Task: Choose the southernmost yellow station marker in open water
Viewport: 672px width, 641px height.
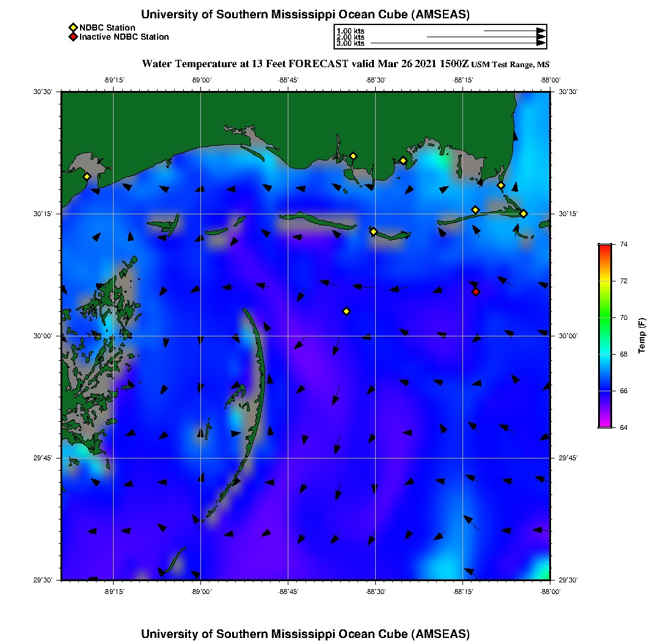Action: [x=346, y=311]
